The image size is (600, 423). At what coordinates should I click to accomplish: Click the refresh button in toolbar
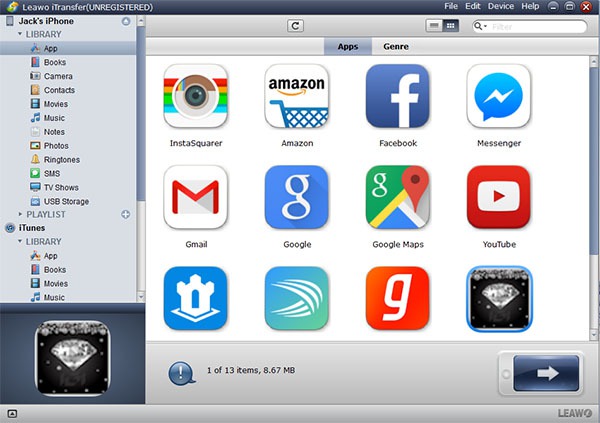click(295, 26)
